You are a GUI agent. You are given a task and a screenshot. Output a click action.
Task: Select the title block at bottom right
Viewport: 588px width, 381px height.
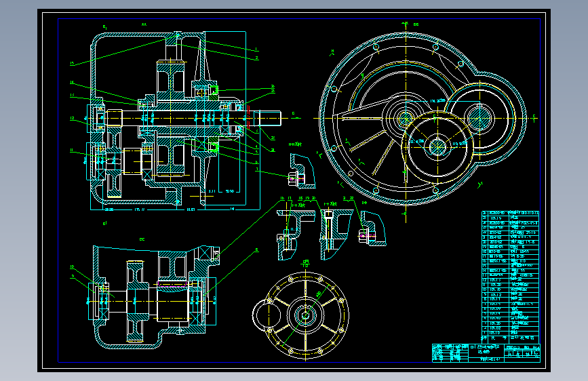(486, 353)
